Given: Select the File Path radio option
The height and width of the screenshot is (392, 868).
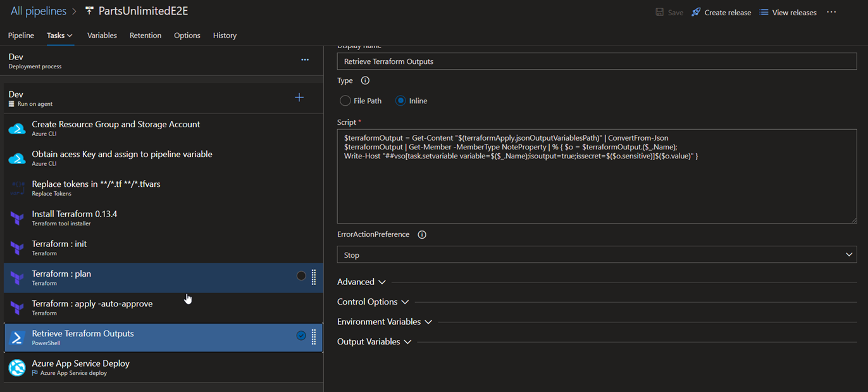Looking at the screenshot, I should (345, 101).
